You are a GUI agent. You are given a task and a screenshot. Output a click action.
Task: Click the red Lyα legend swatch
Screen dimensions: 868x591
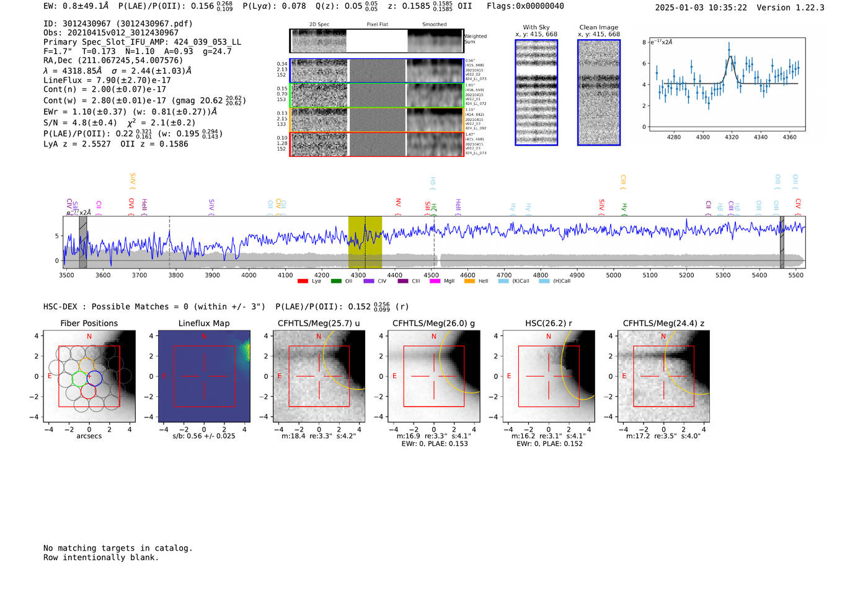point(303,282)
